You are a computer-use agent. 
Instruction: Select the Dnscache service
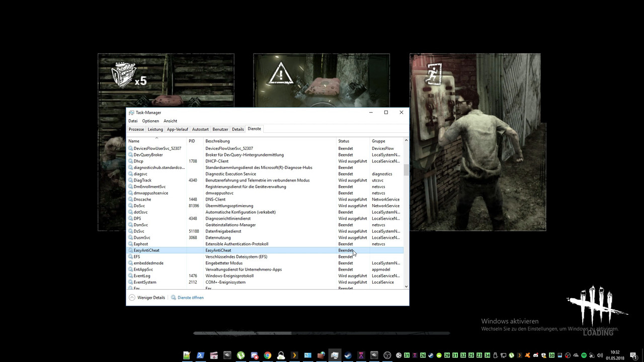(x=265, y=200)
